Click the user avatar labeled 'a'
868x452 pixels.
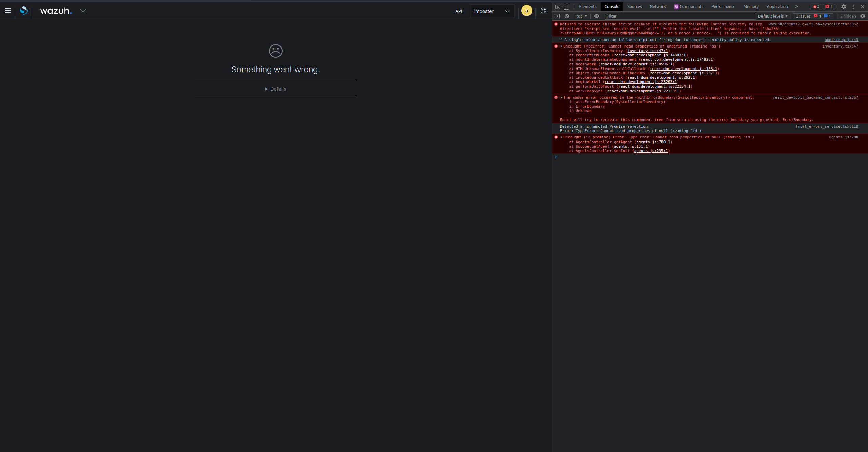[x=526, y=11]
